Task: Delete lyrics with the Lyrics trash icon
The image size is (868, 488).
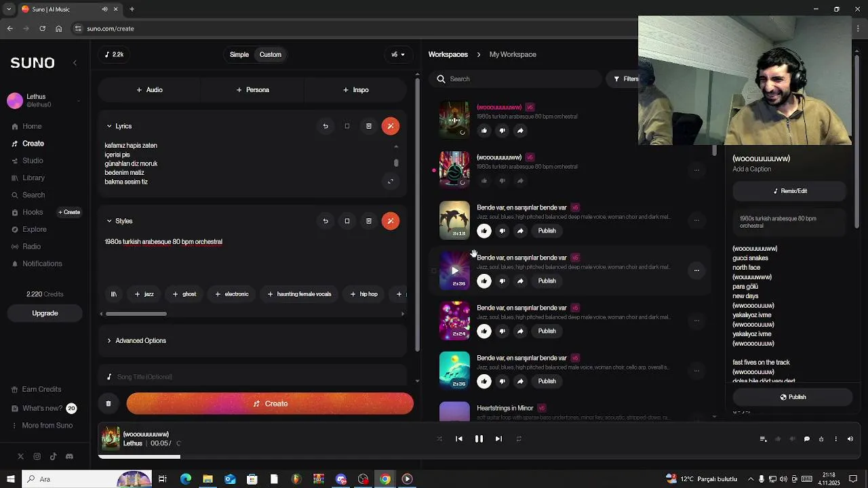Action: pos(369,126)
